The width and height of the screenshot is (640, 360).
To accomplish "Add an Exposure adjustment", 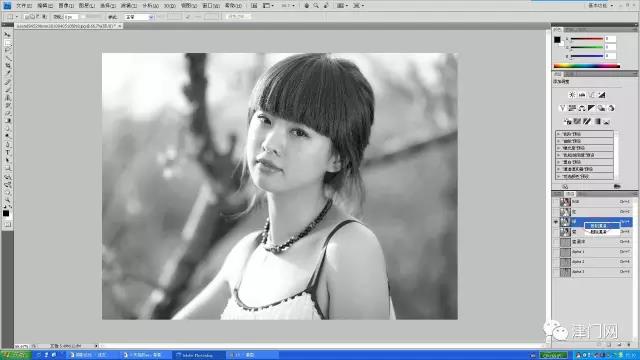I will [x=602, y=95].
